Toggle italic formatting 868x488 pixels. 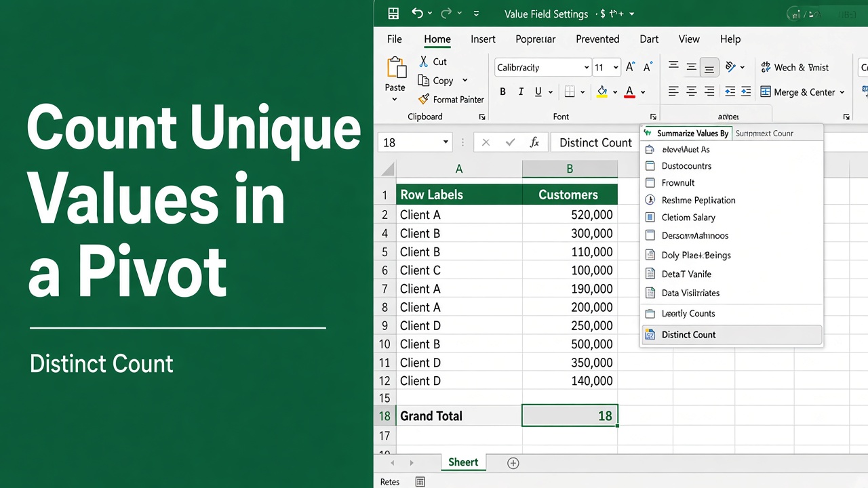(520, 92)
